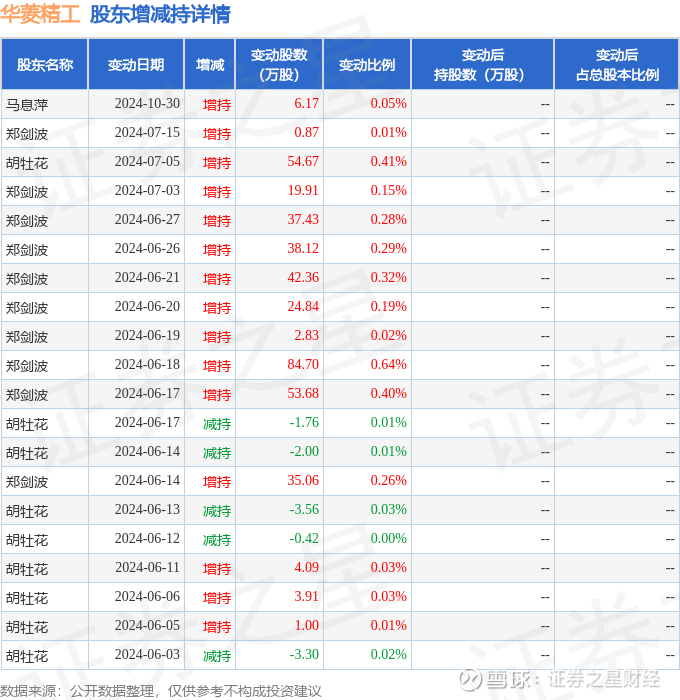Click the share value 54.67
Image resolution: width=680 pixels, height=700 pixels.
pyautogui.click(x=303, y=162)
